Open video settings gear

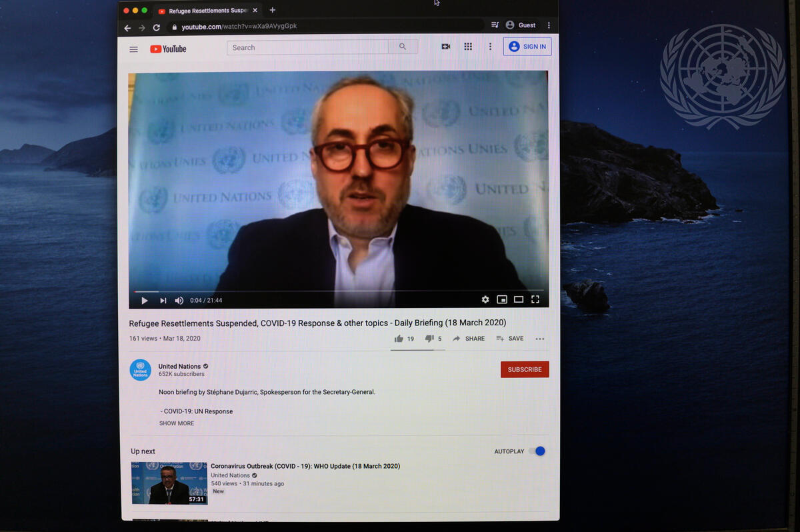(x=485, y=300)
